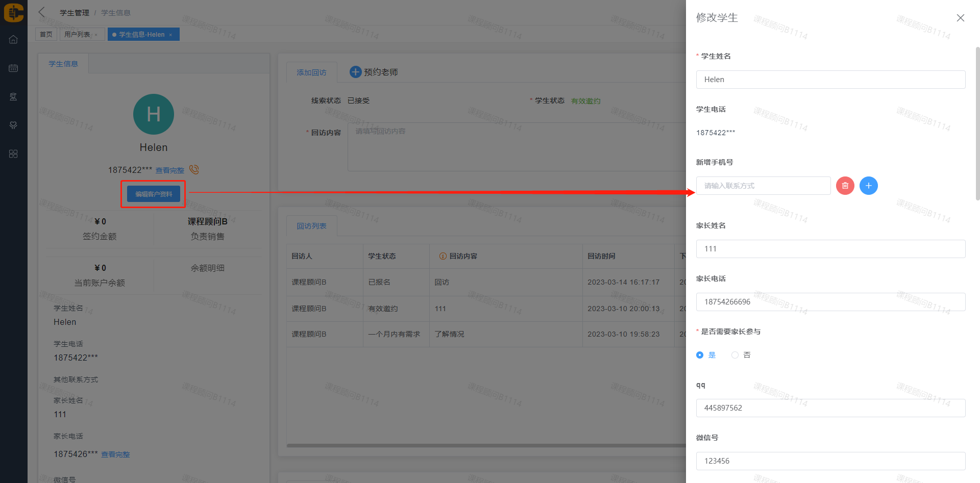Go back using the top-left arrow
The width and height of the screenshot is (980, 483).
click(42, 12)
